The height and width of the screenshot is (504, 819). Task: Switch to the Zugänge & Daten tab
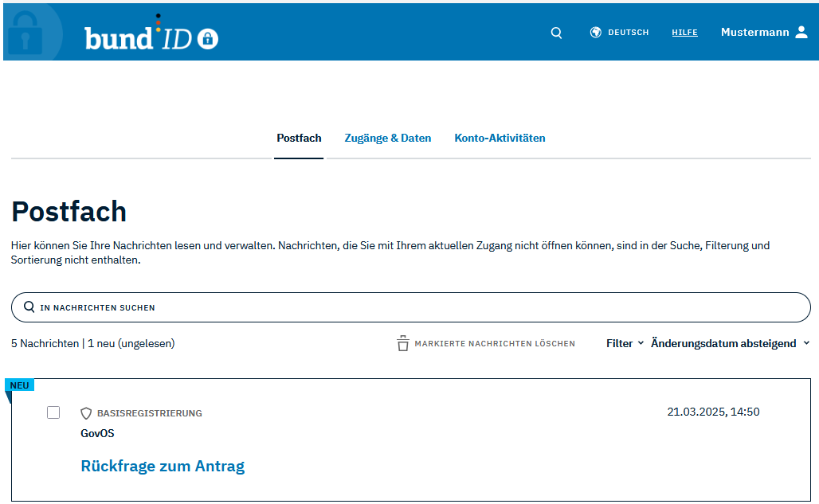pos(388,138)
